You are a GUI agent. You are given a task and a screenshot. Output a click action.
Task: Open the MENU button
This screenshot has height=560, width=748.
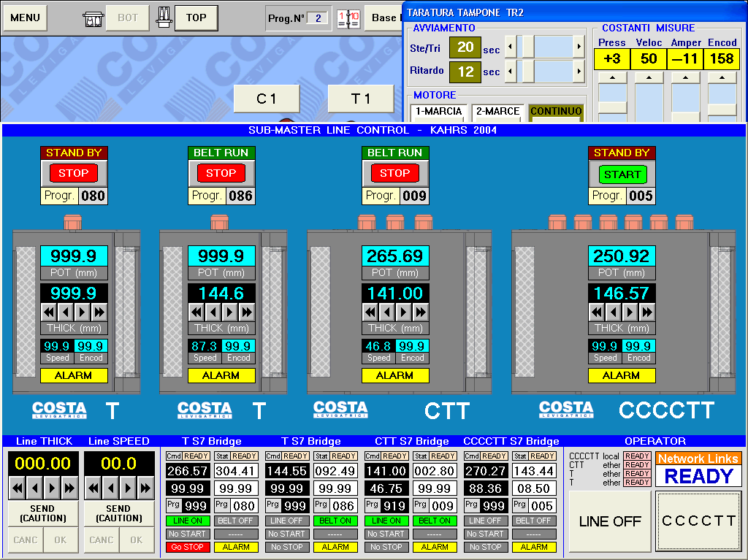[x=26, y=18]
